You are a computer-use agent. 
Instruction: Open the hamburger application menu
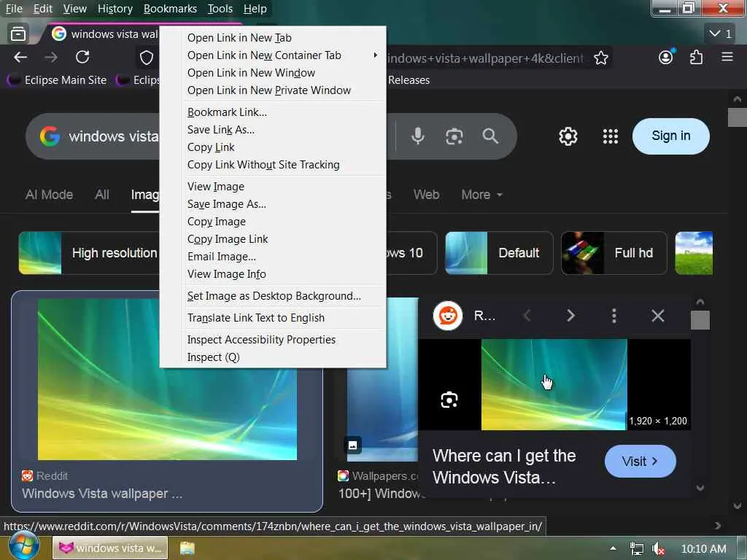click(727, 57)
